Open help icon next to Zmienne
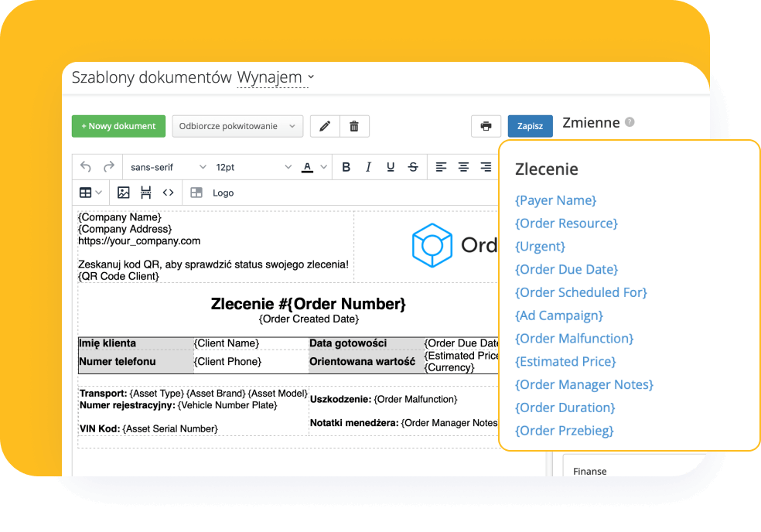The width and height of the screenshot is (761, 532). [630, 122]
